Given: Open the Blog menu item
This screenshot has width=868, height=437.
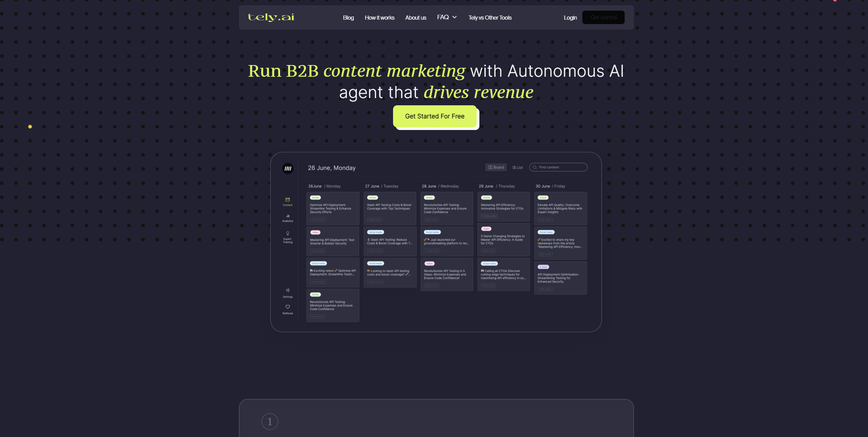Looking at the screenshot, I should pos(348,17).
